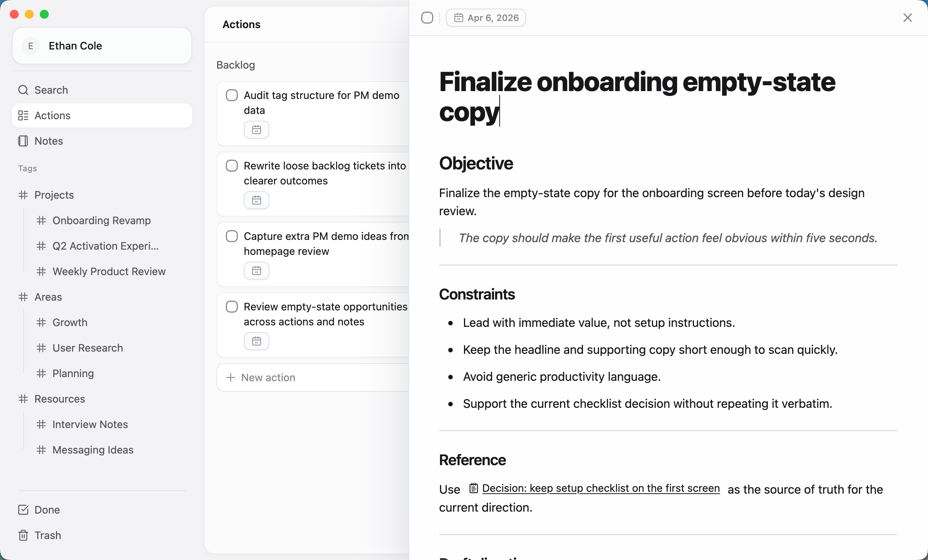Viewport: 928px width, 560px height.
Task: Open Search from the sidebar
Action: point(51,90)
